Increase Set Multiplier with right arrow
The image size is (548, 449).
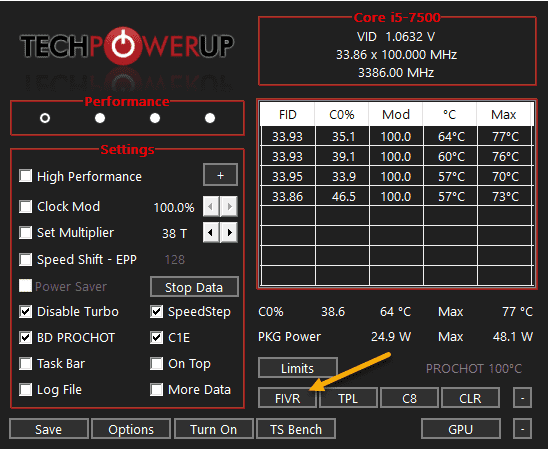pos(229,232)
